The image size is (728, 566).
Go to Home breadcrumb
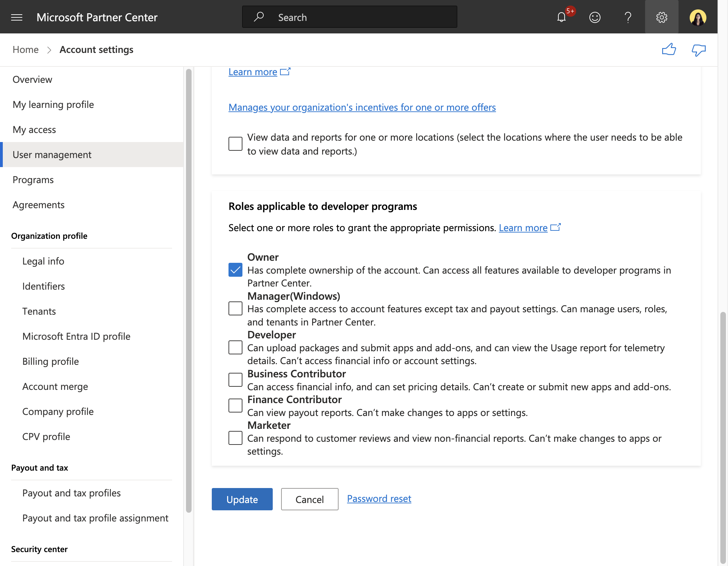click(x=25, y=49)
